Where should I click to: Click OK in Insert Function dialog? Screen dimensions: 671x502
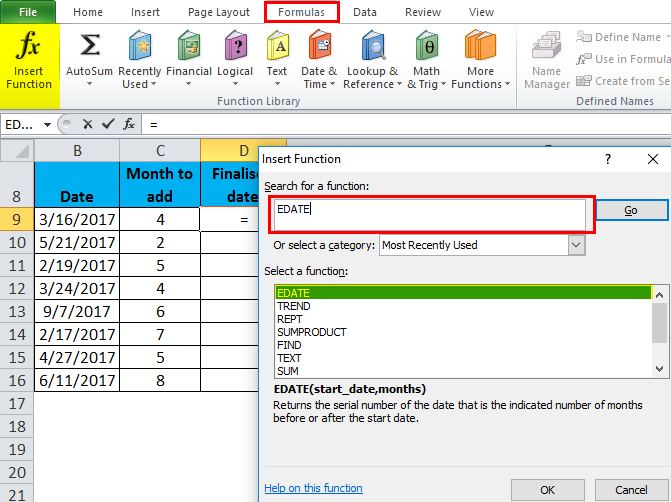tap(547, 490)
